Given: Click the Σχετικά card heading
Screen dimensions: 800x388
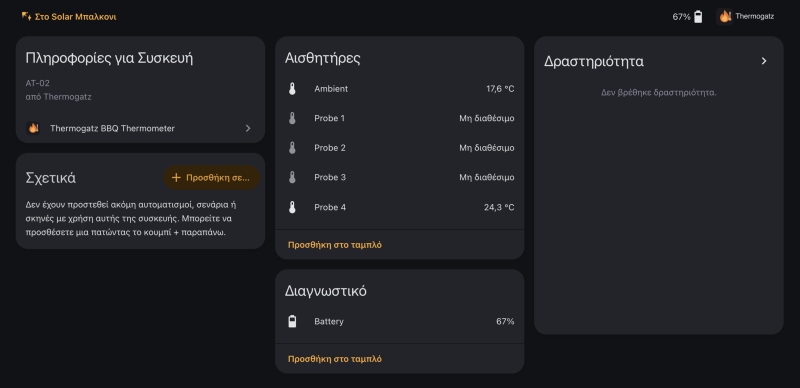Looking at the screenshot, I should coord(51,178).
